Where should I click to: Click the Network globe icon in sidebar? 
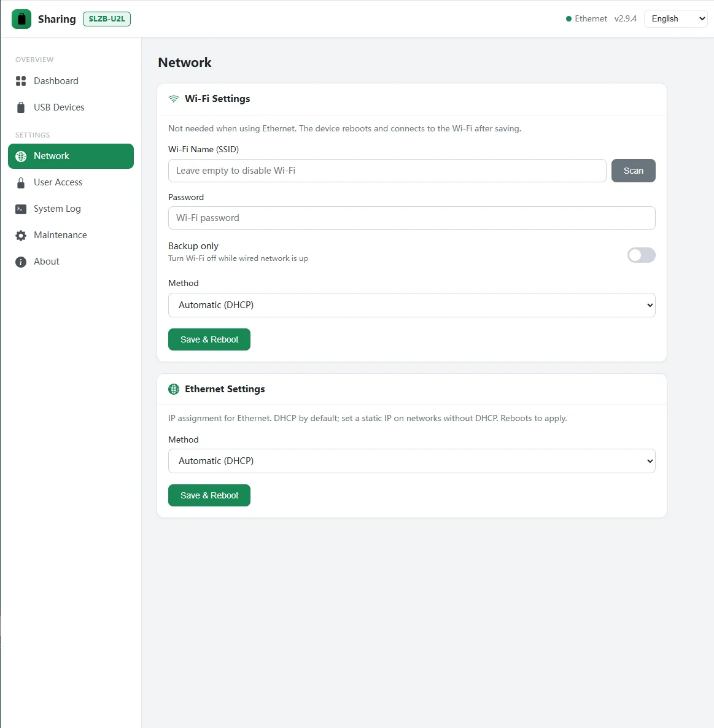21,157
